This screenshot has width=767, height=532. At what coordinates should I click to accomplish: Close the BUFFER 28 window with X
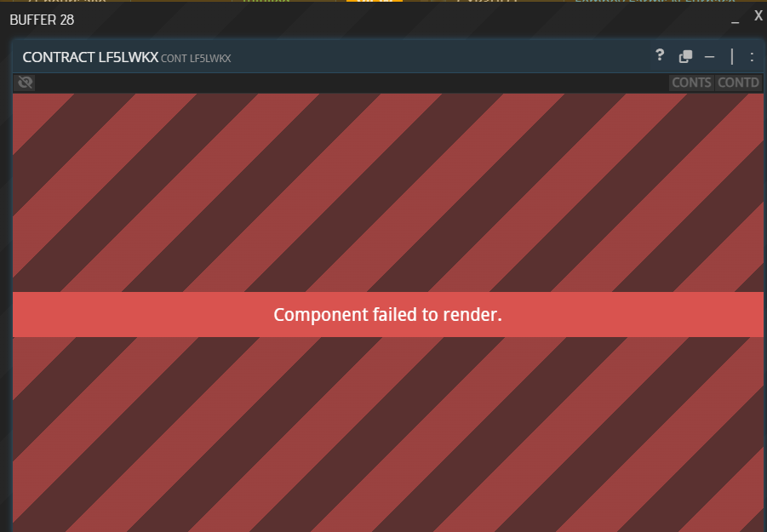[758, 16]
